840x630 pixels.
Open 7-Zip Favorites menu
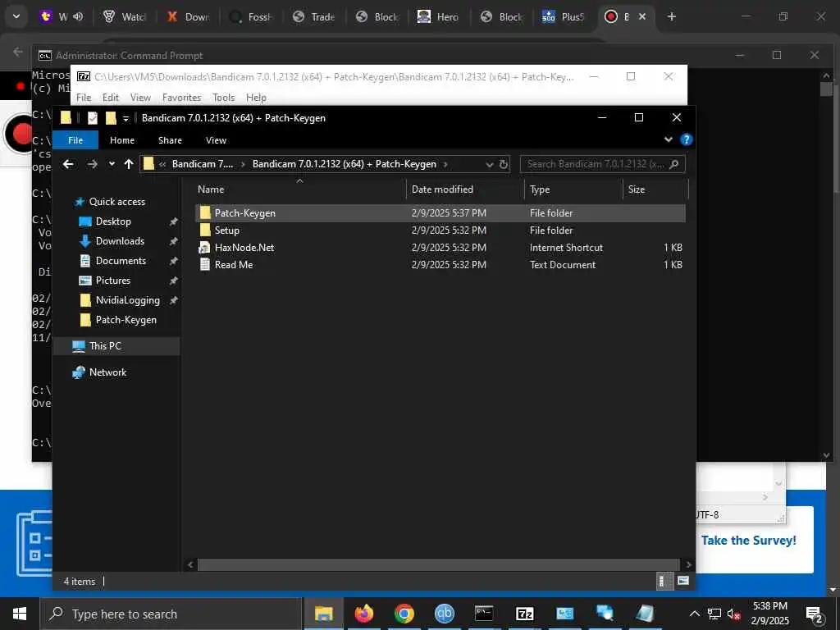tap(181, 98)
